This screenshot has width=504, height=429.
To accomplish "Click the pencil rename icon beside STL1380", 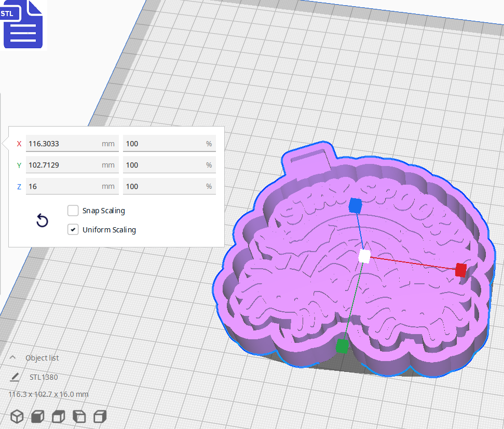I will [15, 377].
